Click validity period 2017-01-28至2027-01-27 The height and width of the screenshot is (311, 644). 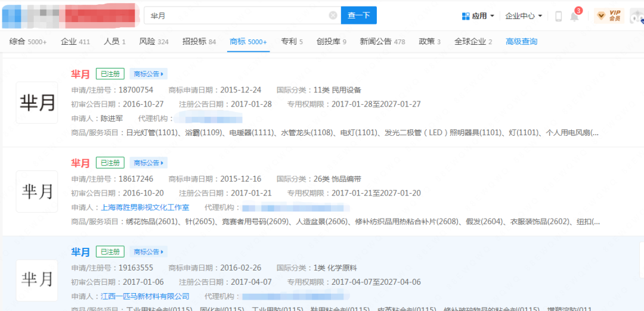tap(376, 104)
